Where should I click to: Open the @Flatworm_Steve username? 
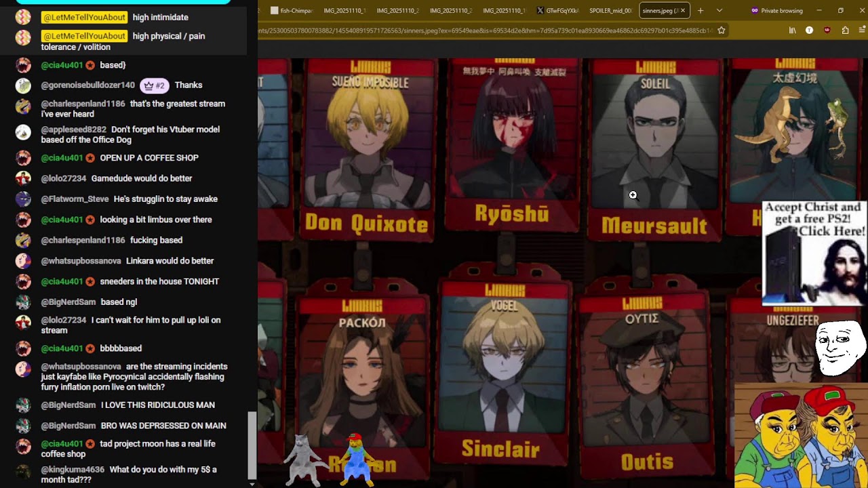click(75, 199)
